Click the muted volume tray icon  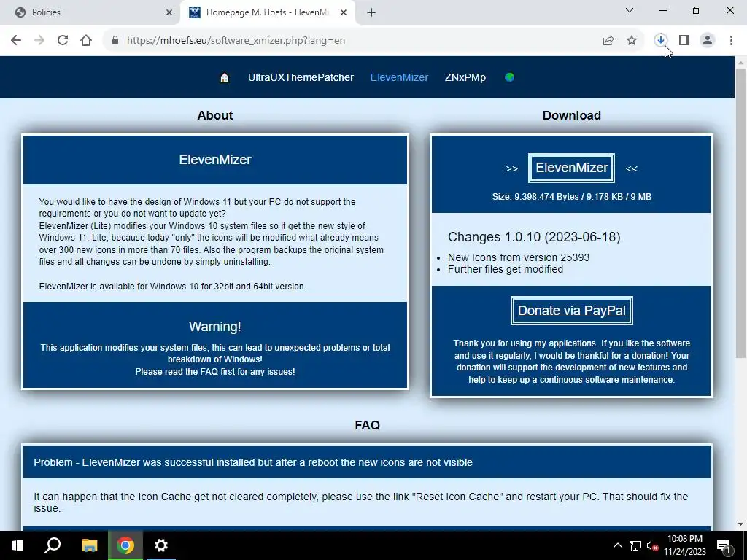click(x=652, y=545)
